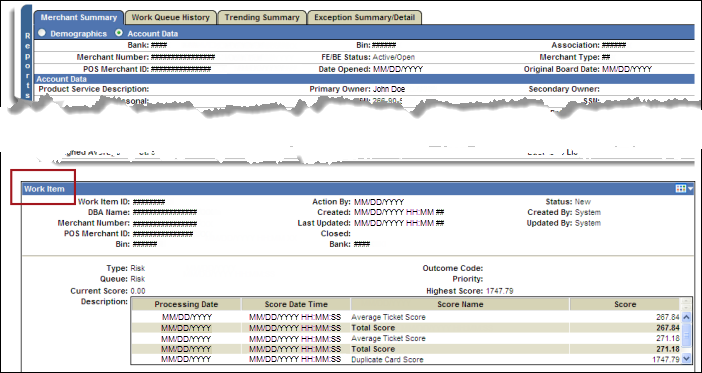Click the Account Data section header bar
The height and width of the screenshot is (373, 702).
coord(364,79)
